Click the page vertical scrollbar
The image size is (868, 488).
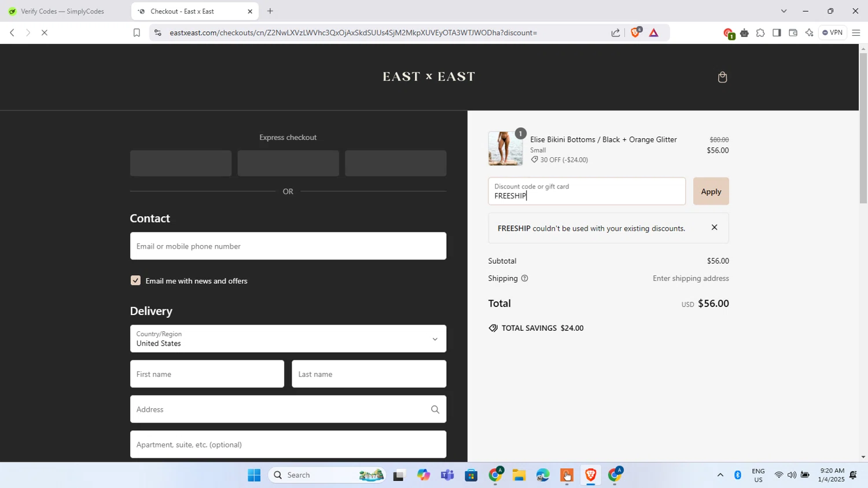(863, 127)
